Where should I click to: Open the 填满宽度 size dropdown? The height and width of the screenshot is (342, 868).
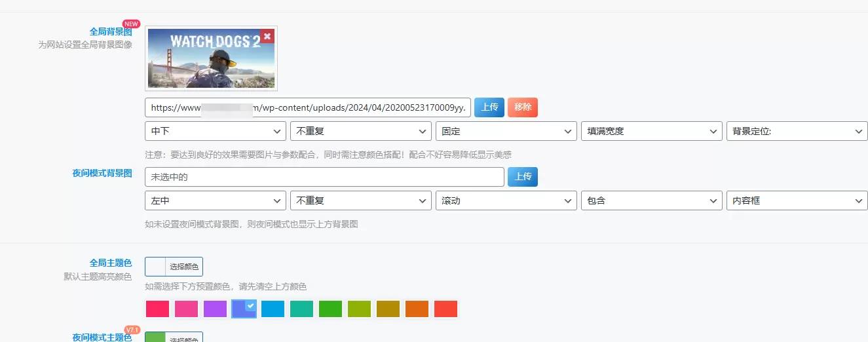point(652,131)
